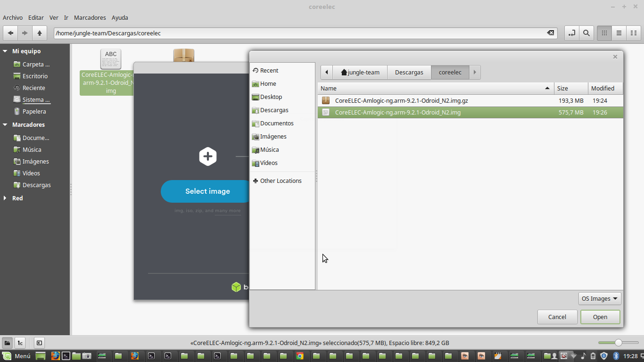This screenshot has width=644, height=362.
Task: Open the Chrome icon in the taskbar
Action: click(299, 356)
